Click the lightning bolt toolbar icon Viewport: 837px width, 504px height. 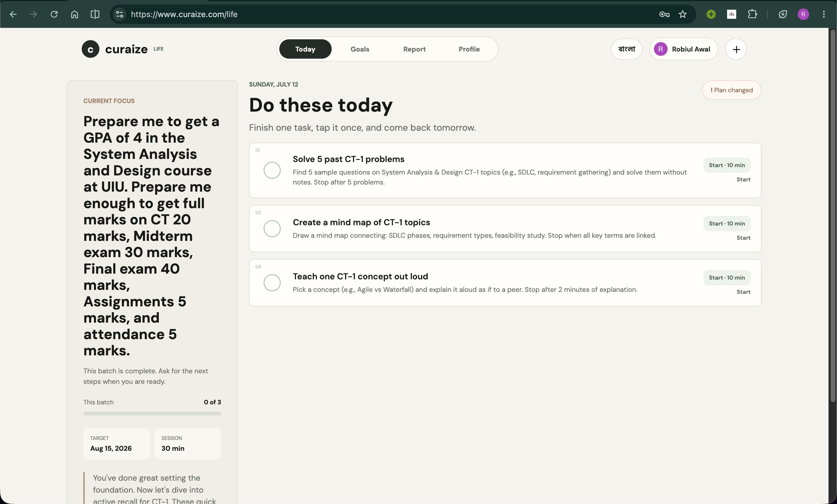pyautogui.click(x=783, y=14)
